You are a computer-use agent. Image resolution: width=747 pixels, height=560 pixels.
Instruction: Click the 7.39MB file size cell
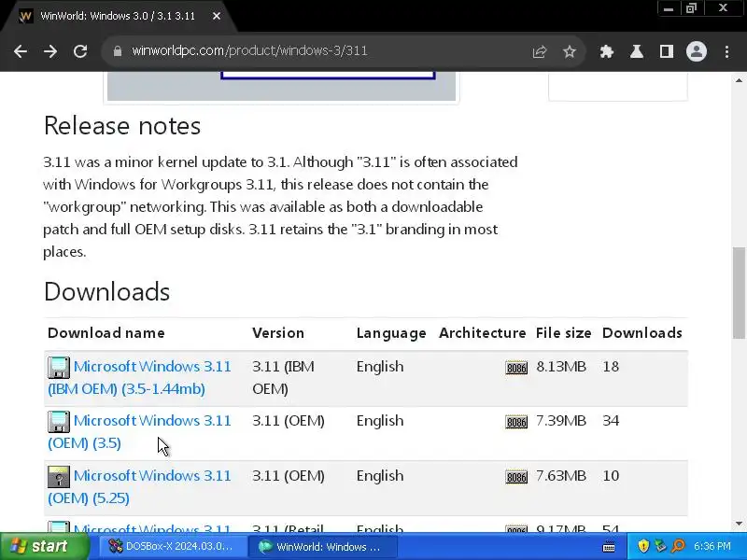(561, 421)
